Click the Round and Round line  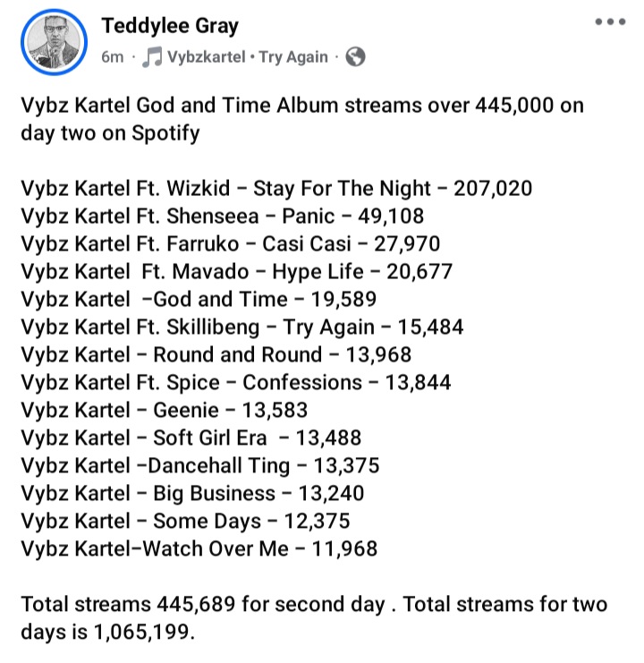pyautogui.click(x=216, y=354)
